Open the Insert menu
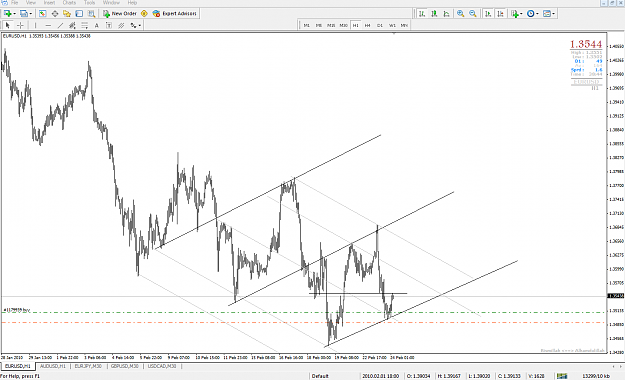Viewport: 625px width, 380px height. [49, 3]
